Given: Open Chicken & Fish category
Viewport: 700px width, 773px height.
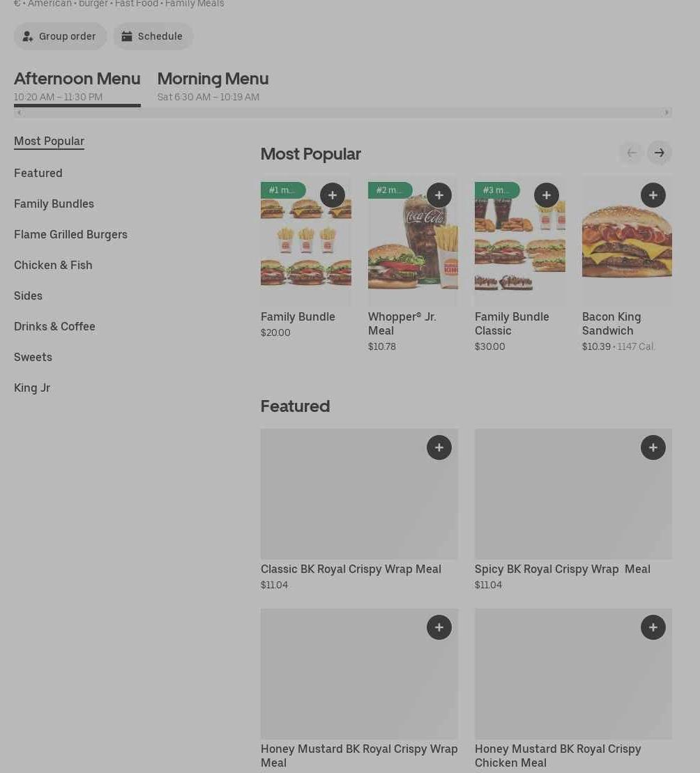Looking at the screenshot, I should [53, 265].
